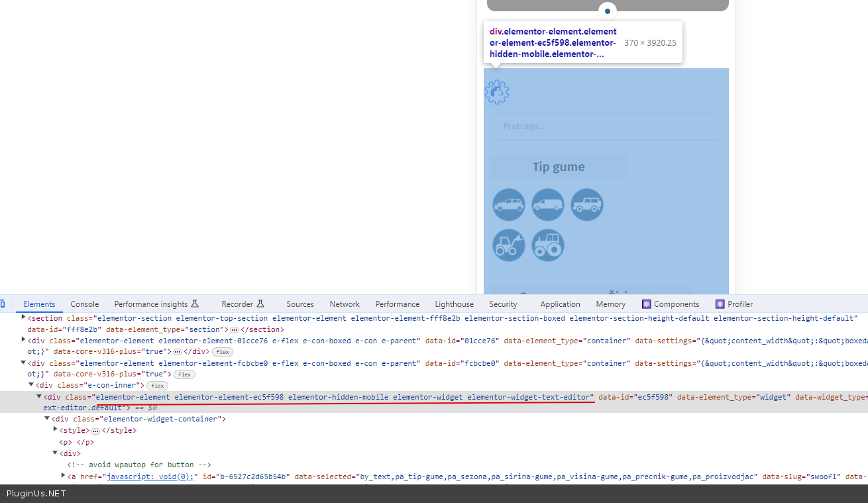The height and width of the screenshot is (503, 868).
Task: Click the Tip gume heading button
Action: [x=559, y=167]
